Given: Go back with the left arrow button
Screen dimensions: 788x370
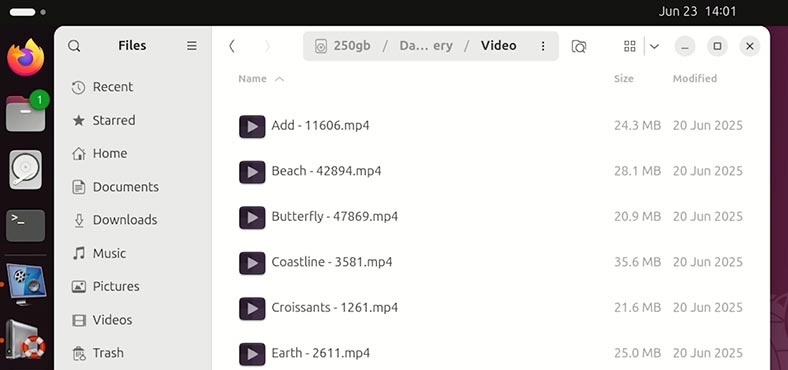Looking at the screenshot, I should [232, 46].
